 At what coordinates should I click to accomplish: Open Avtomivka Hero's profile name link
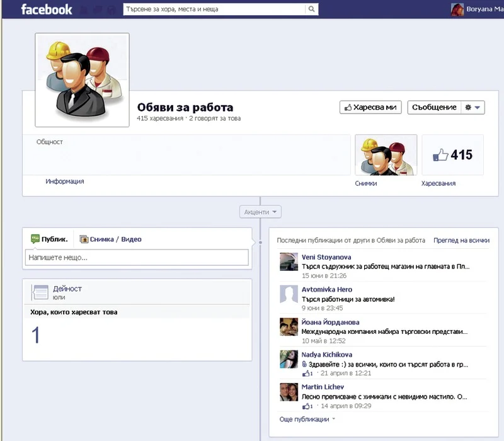point(327,289)
